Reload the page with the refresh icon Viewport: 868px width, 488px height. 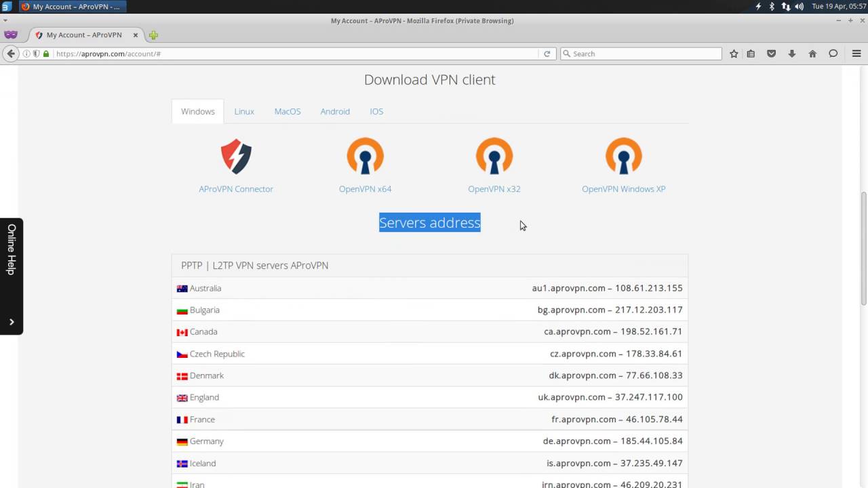click(x=547, y=54)
